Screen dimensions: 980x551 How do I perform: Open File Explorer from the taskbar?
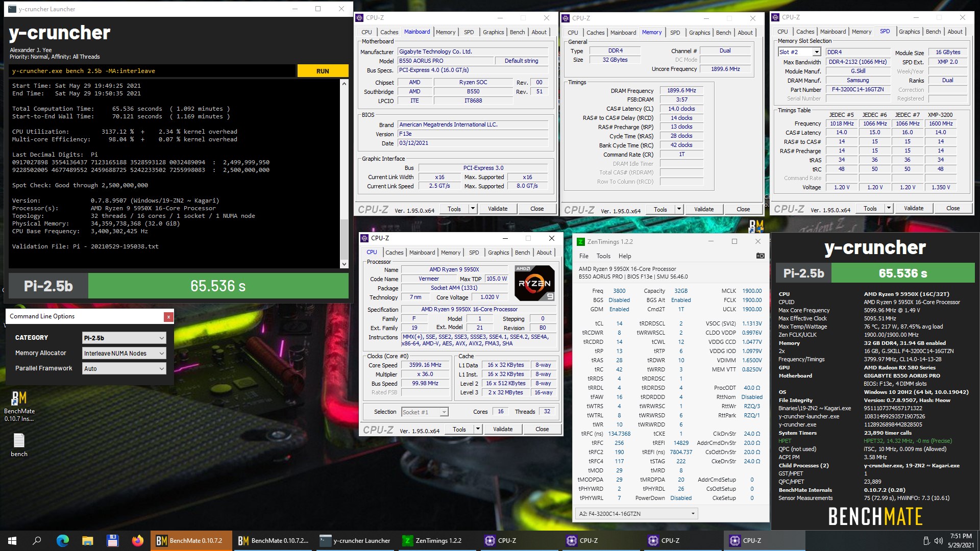point(88,540)
